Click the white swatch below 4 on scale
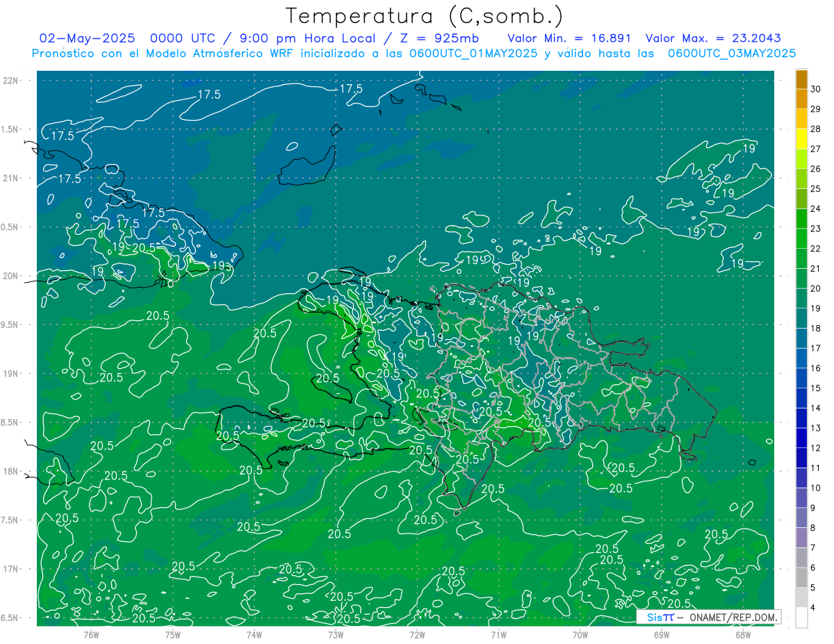This screenshot has height=644, width=834. [801, 618]
